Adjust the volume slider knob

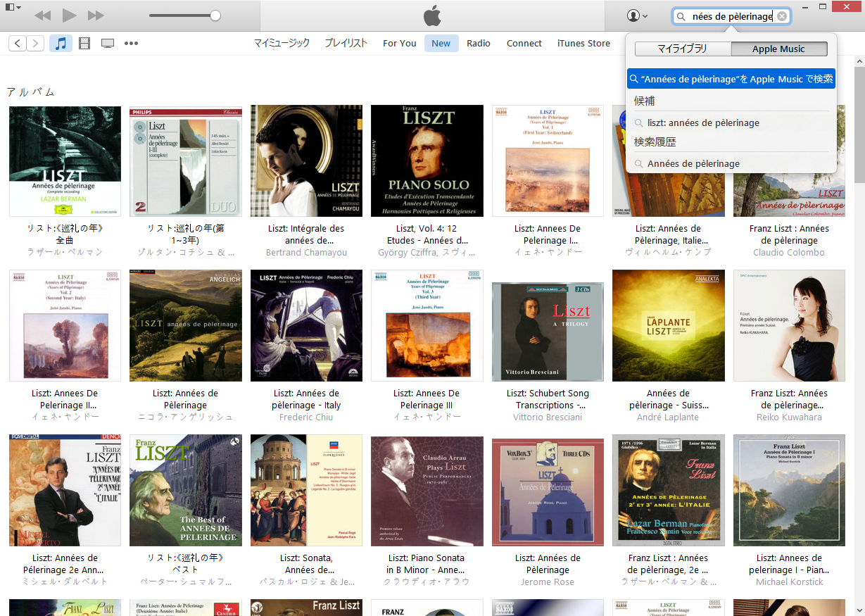[x=215, y=15]
